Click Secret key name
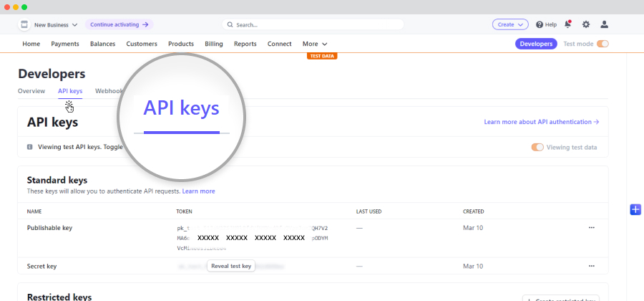The image size is (644, 301). tap(42, 266)
